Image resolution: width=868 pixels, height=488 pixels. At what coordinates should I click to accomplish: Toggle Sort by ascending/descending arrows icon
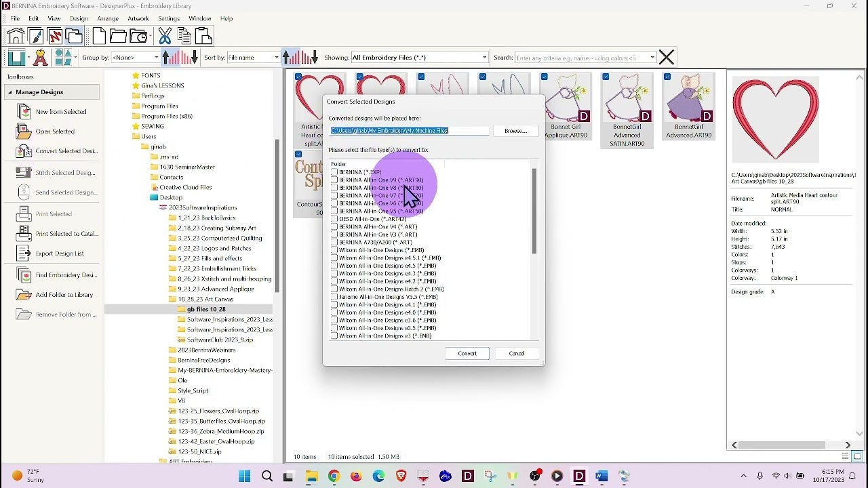(300, 58)
